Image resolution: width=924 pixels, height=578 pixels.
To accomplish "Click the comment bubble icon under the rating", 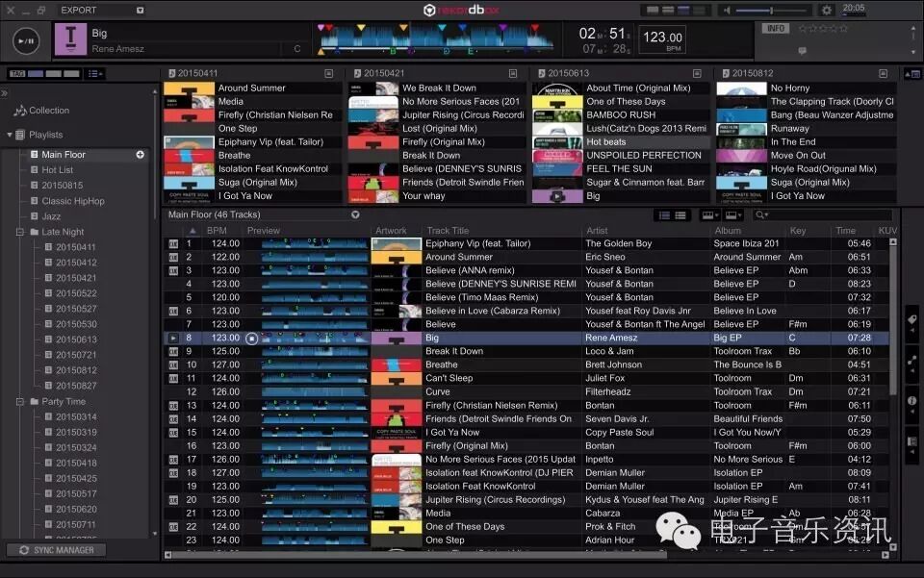I will click(x=802, y=51).
